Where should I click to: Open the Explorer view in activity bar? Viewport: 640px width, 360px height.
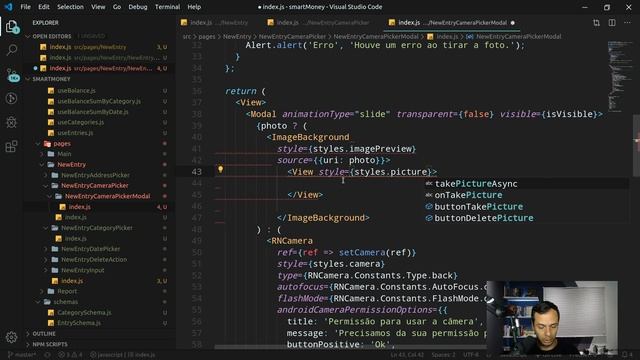point(11,27)
